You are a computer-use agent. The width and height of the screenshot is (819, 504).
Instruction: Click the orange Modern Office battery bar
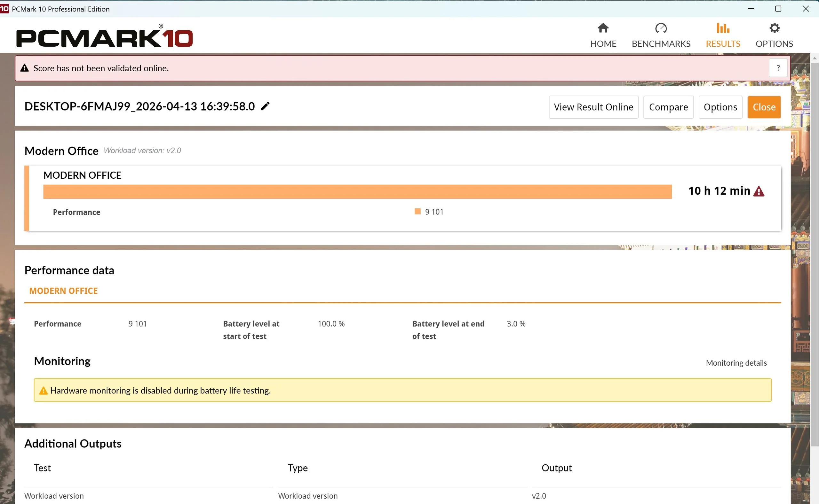pos(357,192)
